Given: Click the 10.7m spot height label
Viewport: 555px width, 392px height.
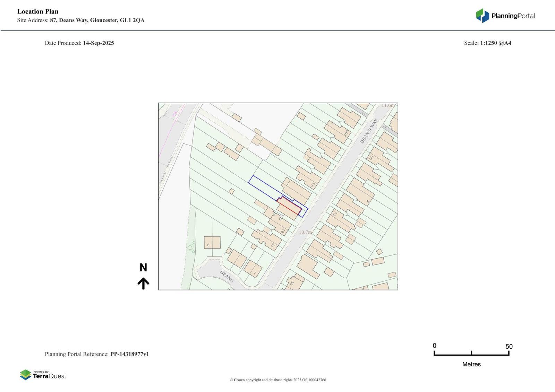Looking at the screenshot, I should pos(305,232).
